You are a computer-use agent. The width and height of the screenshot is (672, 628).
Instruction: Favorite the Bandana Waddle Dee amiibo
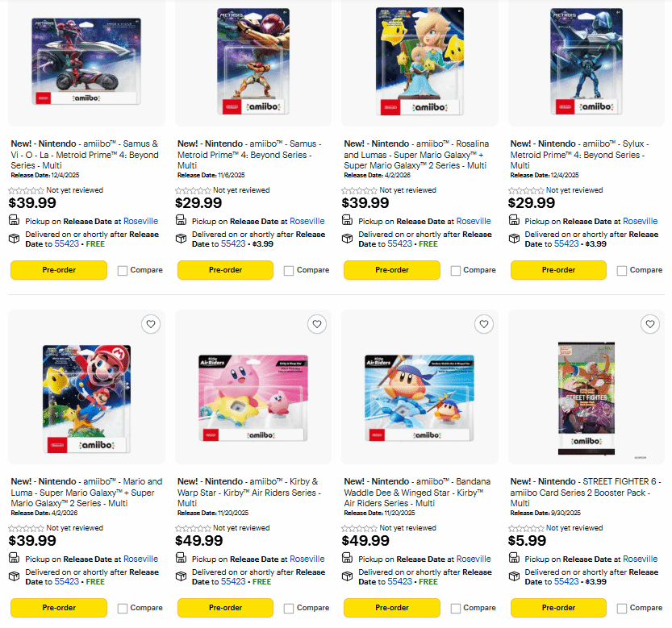[484, 324]
